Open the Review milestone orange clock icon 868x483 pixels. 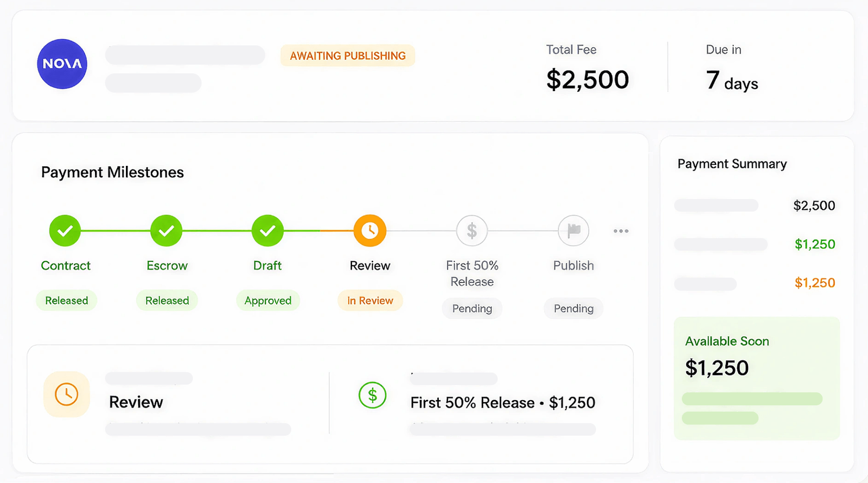click(x=370, y=231)
